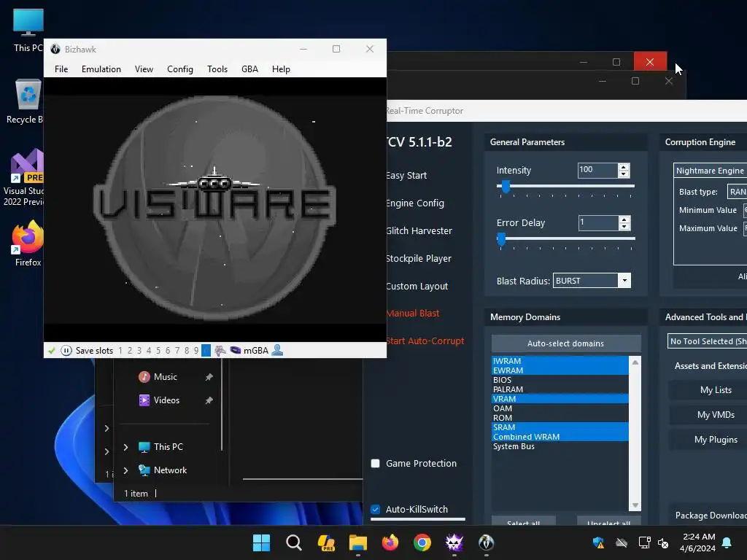The width and height of the screenshot is (747, 560).
Task: Decrease the Error Delay with down arrow
Action: pos(624,227)
